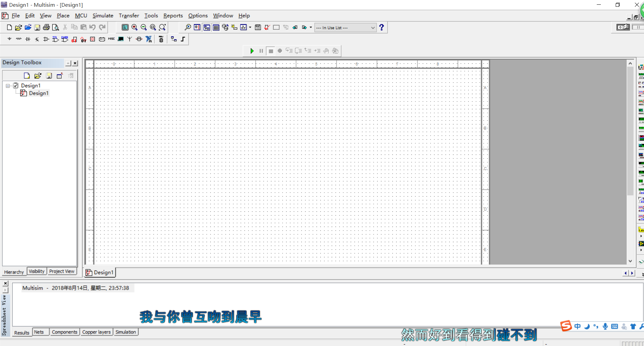Image resolution: width=644 pixels, height=346 pixels.
Task: Click the Print icon in the toolbar
Action: 46,27
